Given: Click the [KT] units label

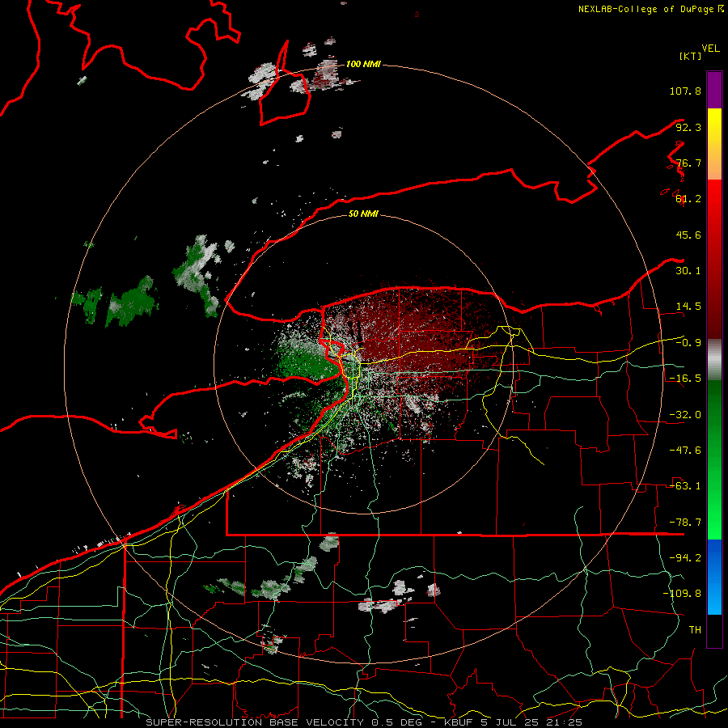Looking at the screenshot, I should click(691, 56).
